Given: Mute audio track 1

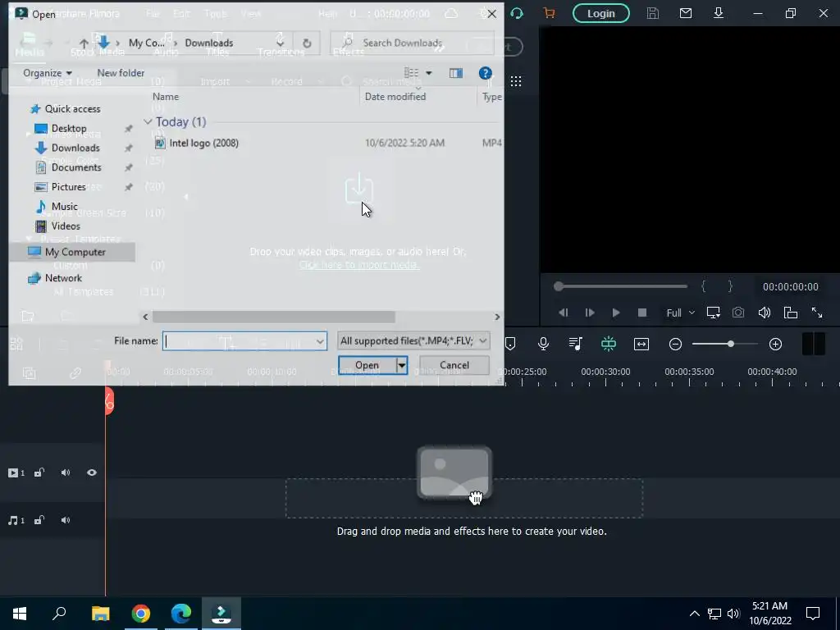Looking at the screenshot, I should [x=66, y=520].
